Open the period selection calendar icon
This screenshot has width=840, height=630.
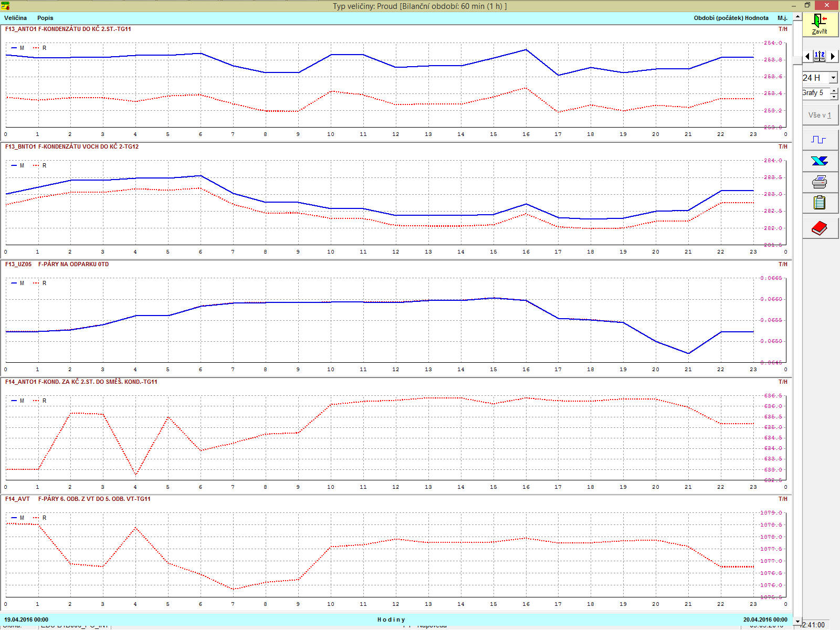click(x=820, y=56)
